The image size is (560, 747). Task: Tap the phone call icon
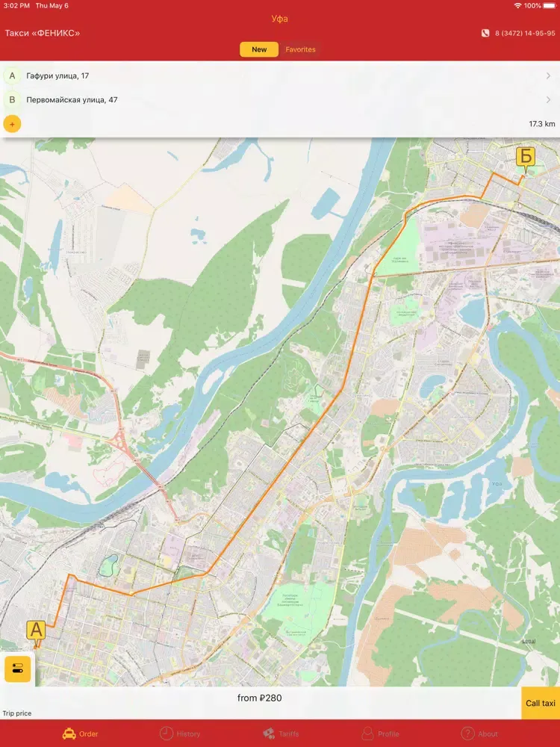tap(485, 34)
